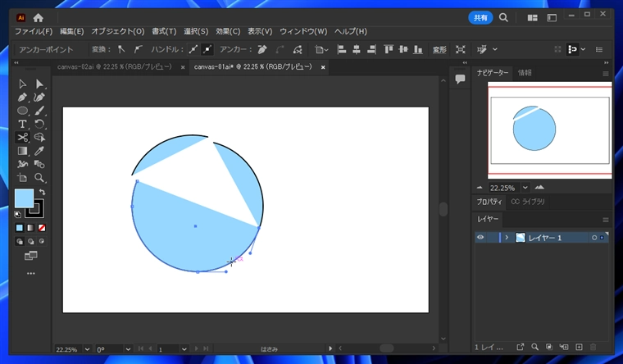Toggle visibility eye for レイヤー 1
Viewport: 623px width, 364px height.
pyautogui.click(x=481, y=237)
